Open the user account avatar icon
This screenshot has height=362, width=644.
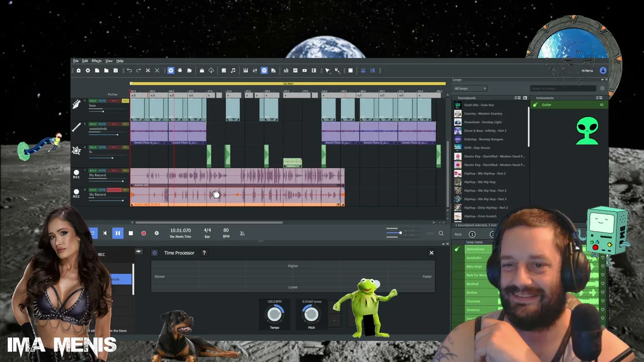pos(603,70)
